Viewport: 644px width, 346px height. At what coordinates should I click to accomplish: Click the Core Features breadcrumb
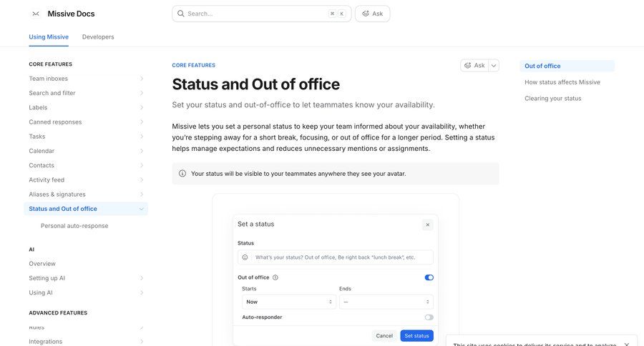(193, 65)
